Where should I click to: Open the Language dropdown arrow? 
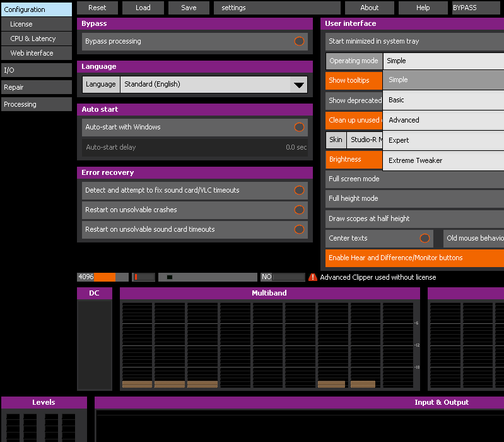coord(298,85)
